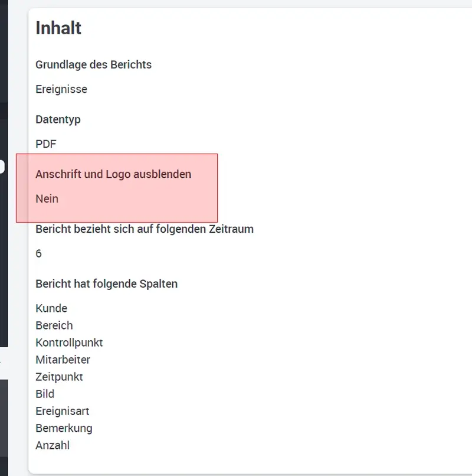Select the Anzahl column entry
The image size is (472, 476).
[x=53, y=445]
